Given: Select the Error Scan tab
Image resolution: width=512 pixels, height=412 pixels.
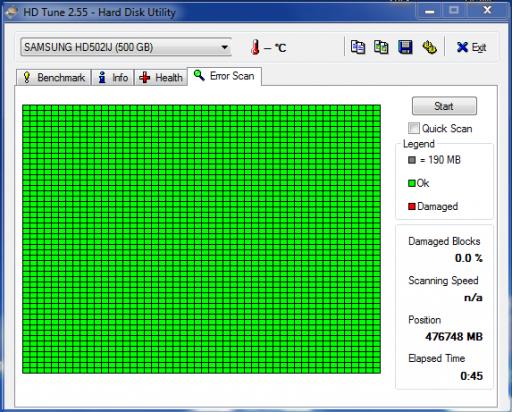Looking at the screenshot, I should tap(224, 76).
